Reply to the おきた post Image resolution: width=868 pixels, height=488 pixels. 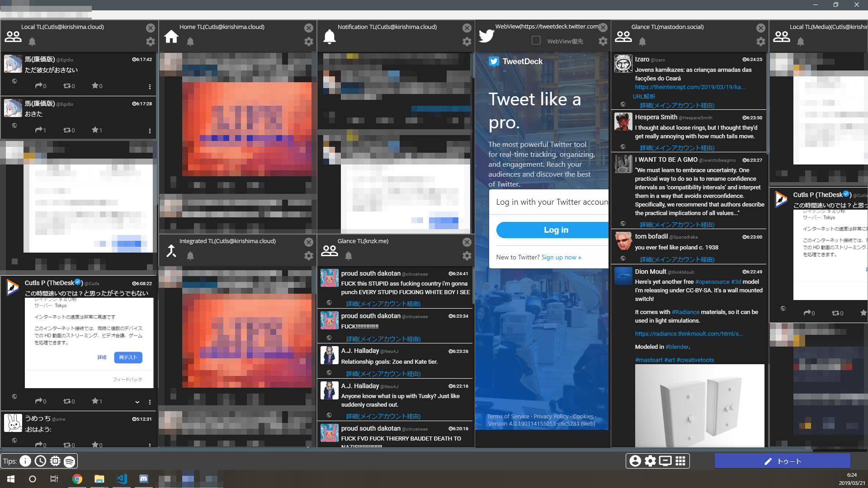(x=39, y=130)
